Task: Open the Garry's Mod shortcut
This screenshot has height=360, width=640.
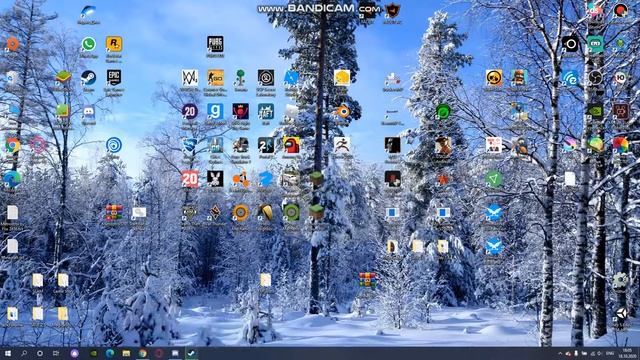Action: (215, 111)
